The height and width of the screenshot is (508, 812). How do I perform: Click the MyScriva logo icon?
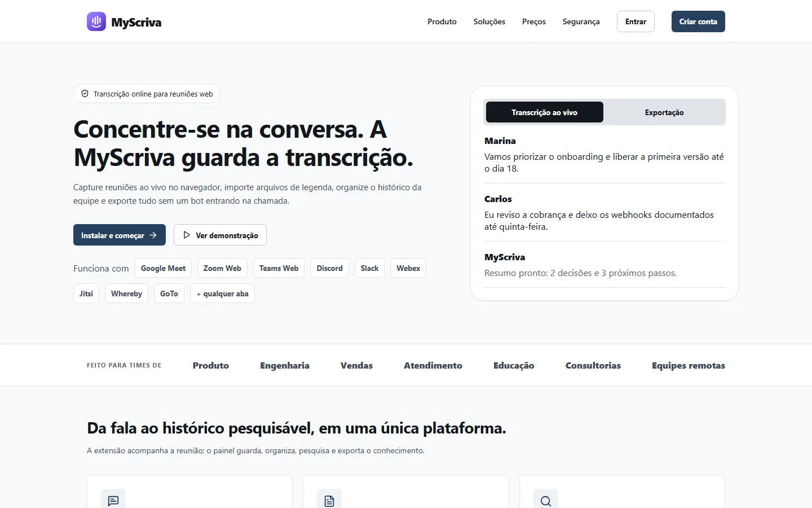click(96, 21)
